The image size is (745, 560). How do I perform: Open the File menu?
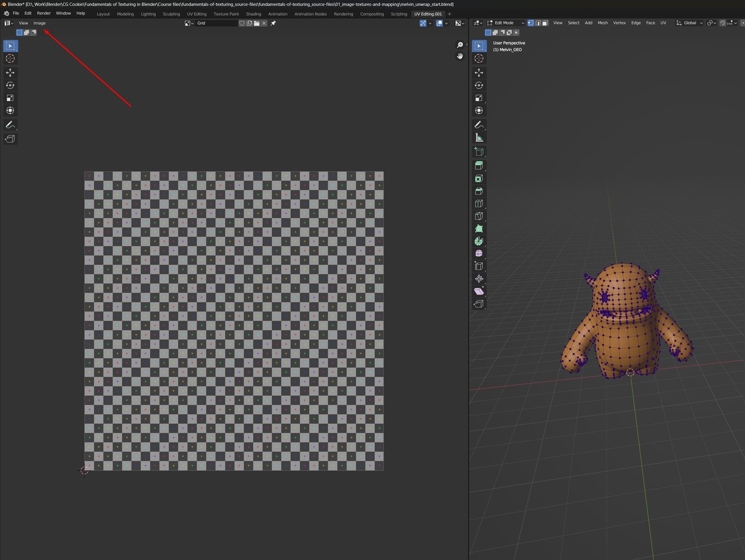pyautogui.click(x=16, y=13)
